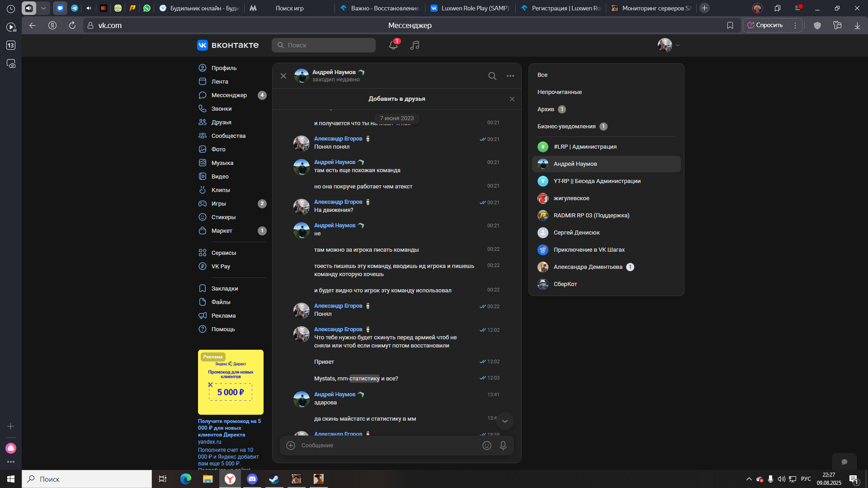This screenshot has width=868, height=488.
Task: Record a voice message with microphone
Action: 503,446
